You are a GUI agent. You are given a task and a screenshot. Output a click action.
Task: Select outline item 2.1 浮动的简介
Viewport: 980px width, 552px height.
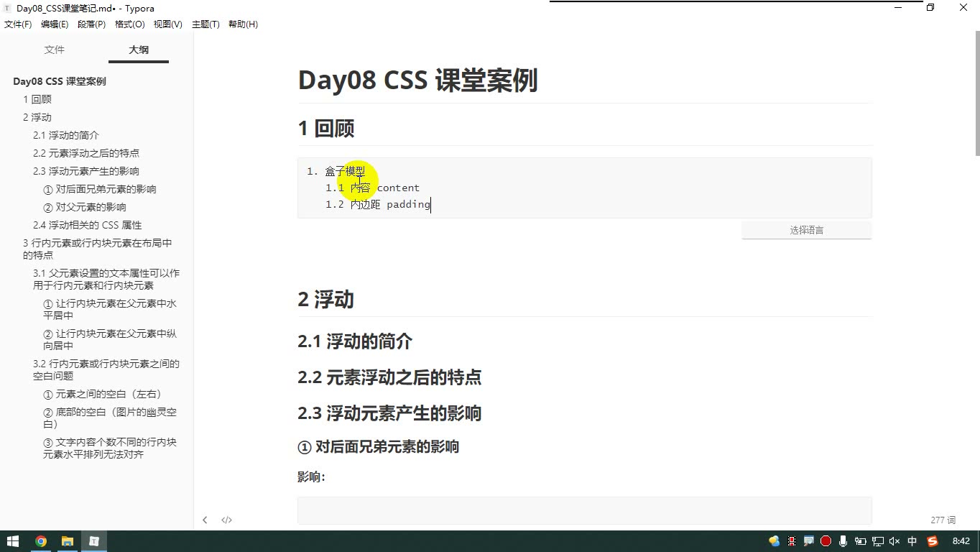point(66,135)
